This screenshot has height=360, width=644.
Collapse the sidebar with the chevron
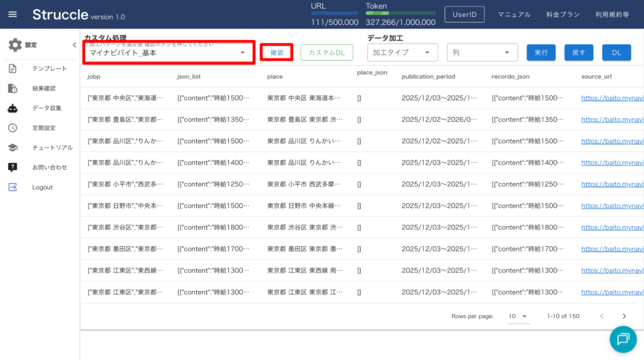click(x=74, y=45)
